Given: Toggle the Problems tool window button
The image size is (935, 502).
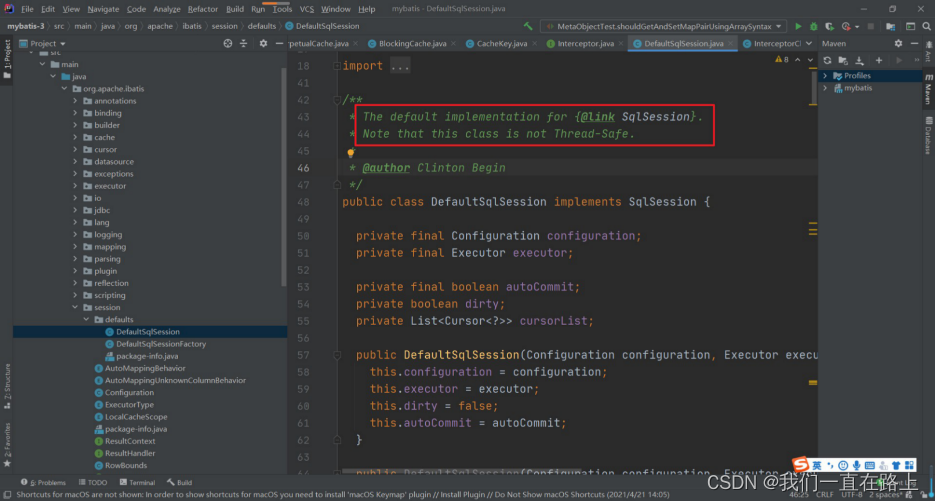Looking at the screenshot, I should click(x=43, y=482).
